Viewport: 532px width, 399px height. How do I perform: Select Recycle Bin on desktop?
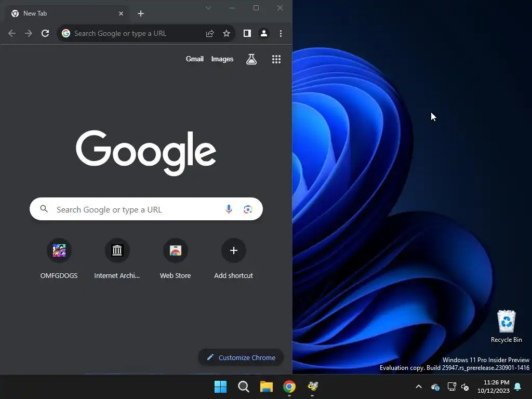(506, 326)
